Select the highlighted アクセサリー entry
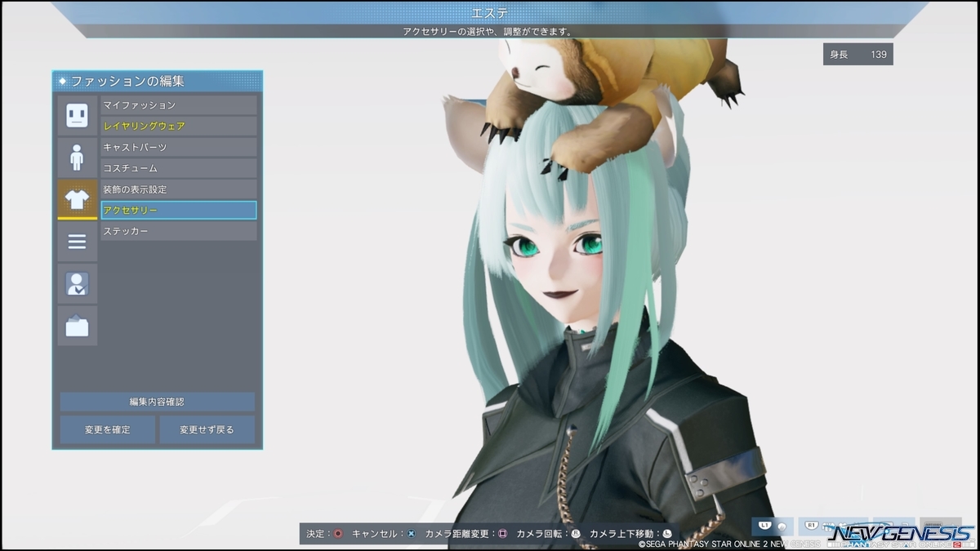 click(179, 211)
